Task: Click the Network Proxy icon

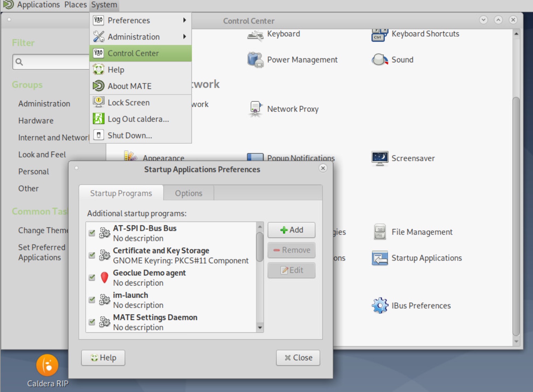Action: pos(255,109)
